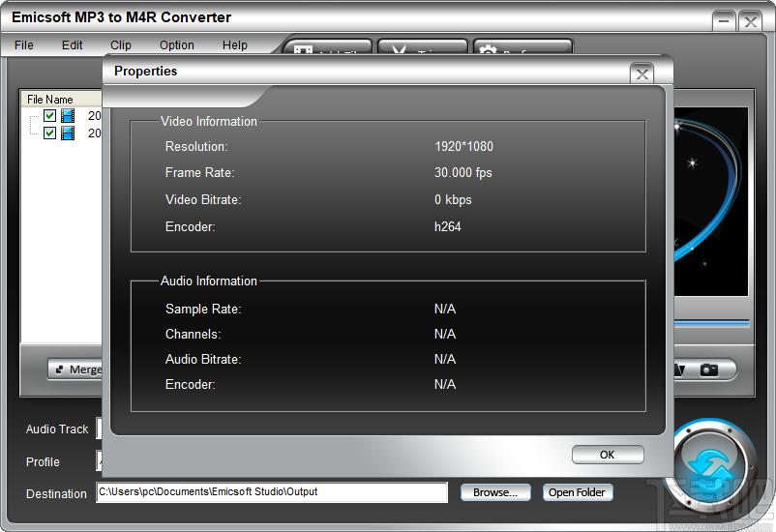
Task: Close the Properties dialog with its X
Action: (x=642, y=74)
